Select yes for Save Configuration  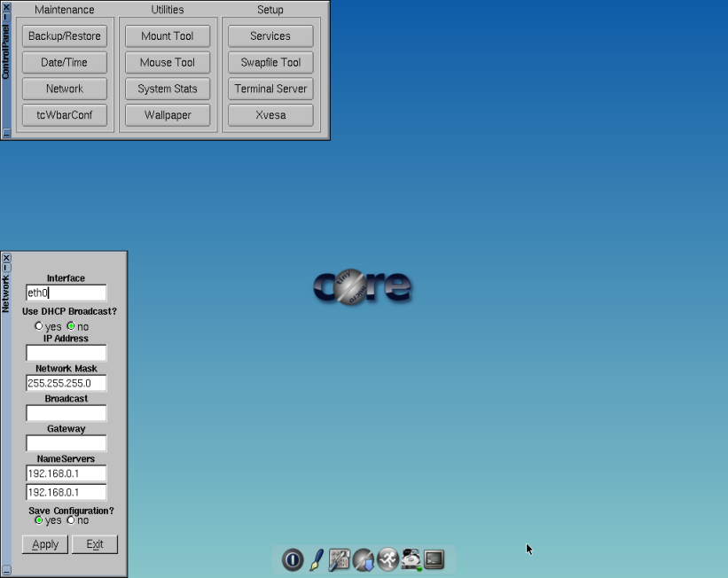(39, 520)
